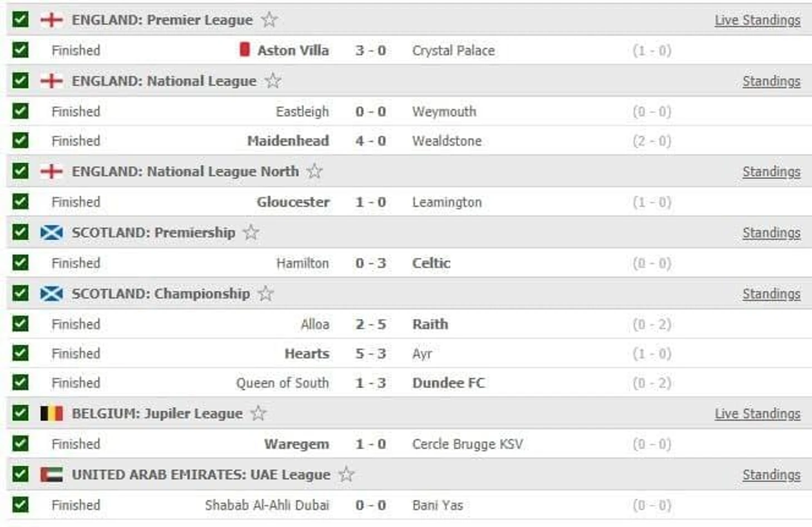This screenshot has height=527, width=812.
Task: Star the England Premier League favorite icon
Action: click(x=269, y=19)
